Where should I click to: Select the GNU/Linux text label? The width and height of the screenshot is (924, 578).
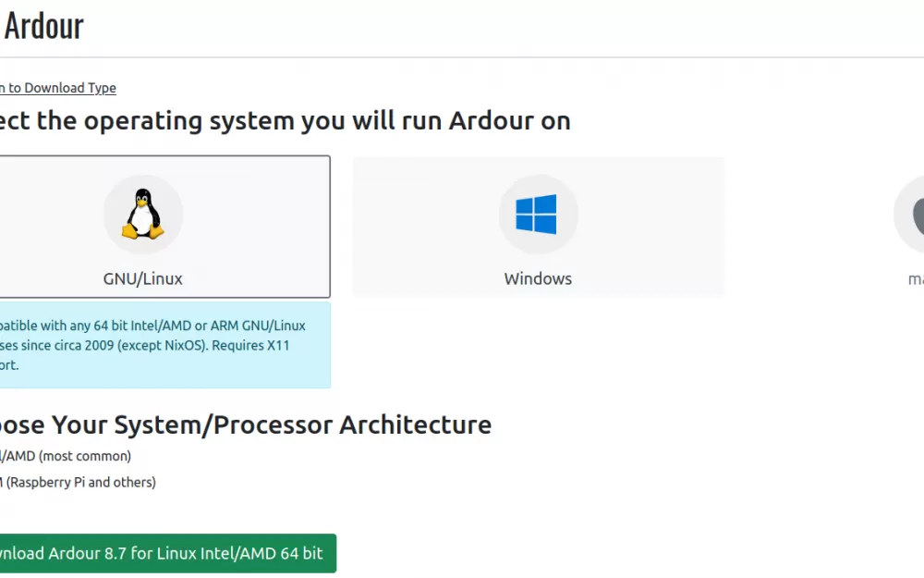point(142,278)
